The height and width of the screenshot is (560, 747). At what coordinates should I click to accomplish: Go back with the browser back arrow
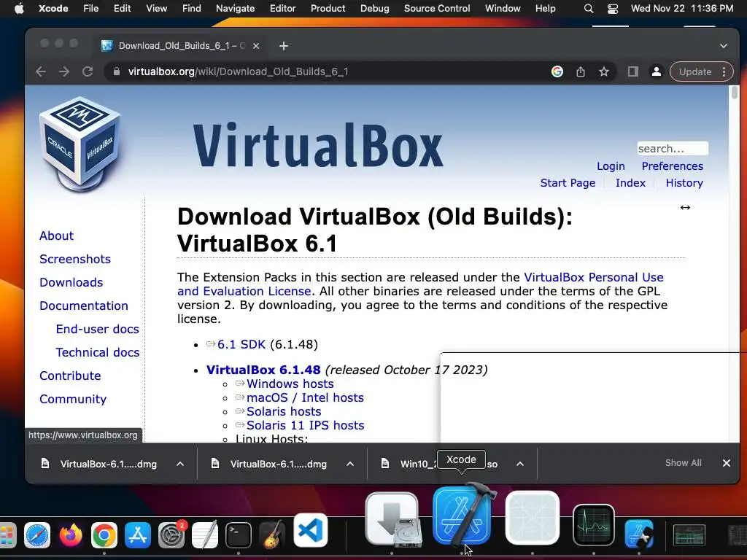coord(41,71)
